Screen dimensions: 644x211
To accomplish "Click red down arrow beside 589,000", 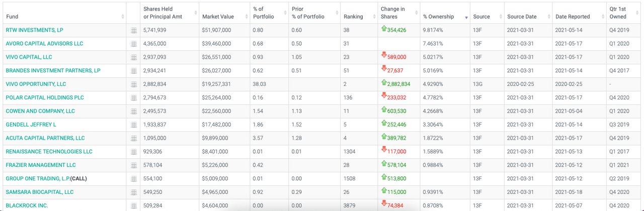I will (384, 56).
